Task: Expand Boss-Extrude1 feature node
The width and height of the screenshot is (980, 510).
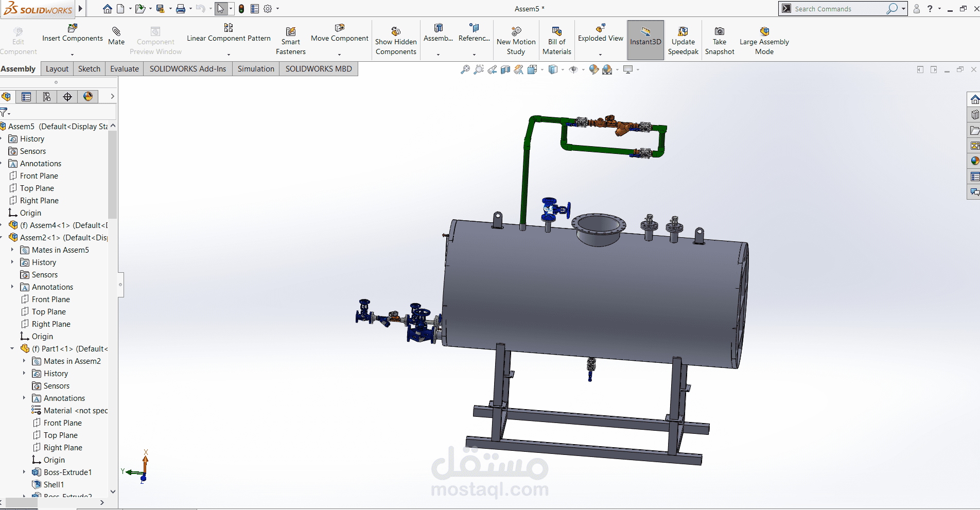Action: tap(24, 472)
